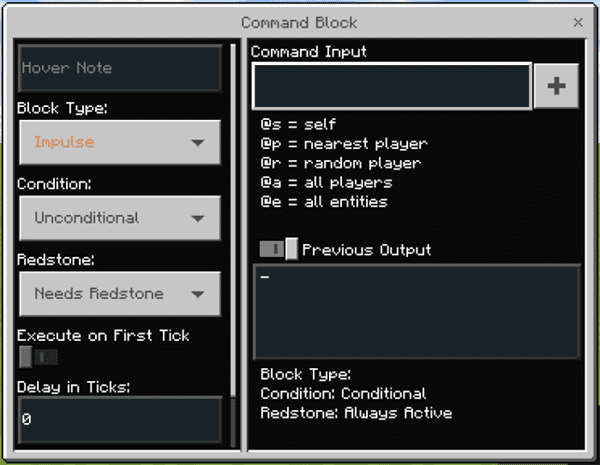600x465 pixels.
Task: Click the left panel vertical scrollbar
Action: click(x=233, y=221)
